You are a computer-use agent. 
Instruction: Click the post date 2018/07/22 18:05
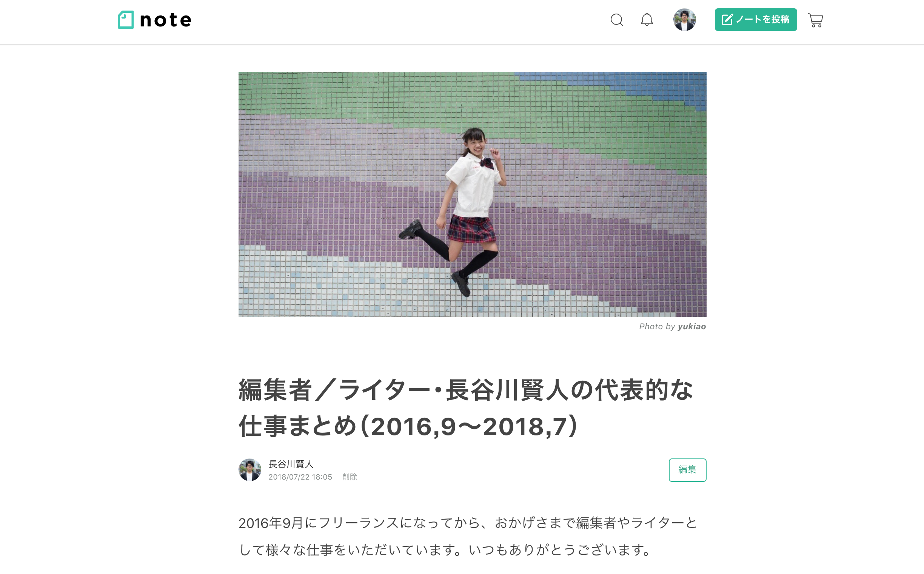(300, 477)
